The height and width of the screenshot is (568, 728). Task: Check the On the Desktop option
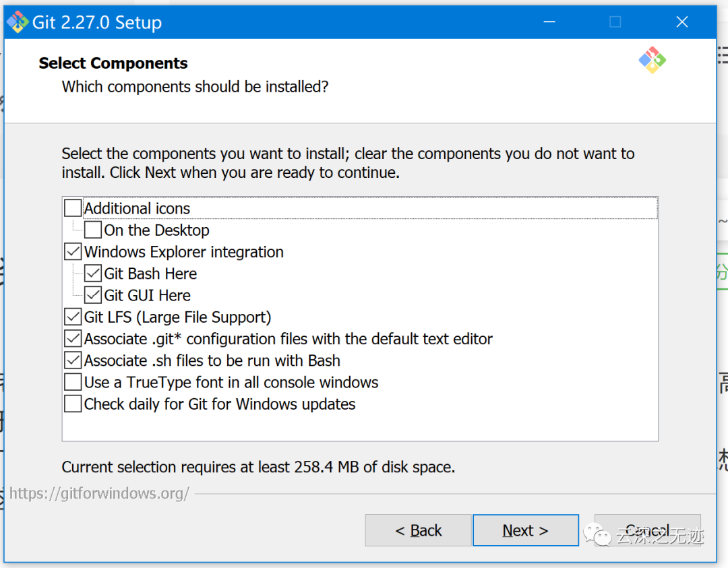(x=93, y=230)
